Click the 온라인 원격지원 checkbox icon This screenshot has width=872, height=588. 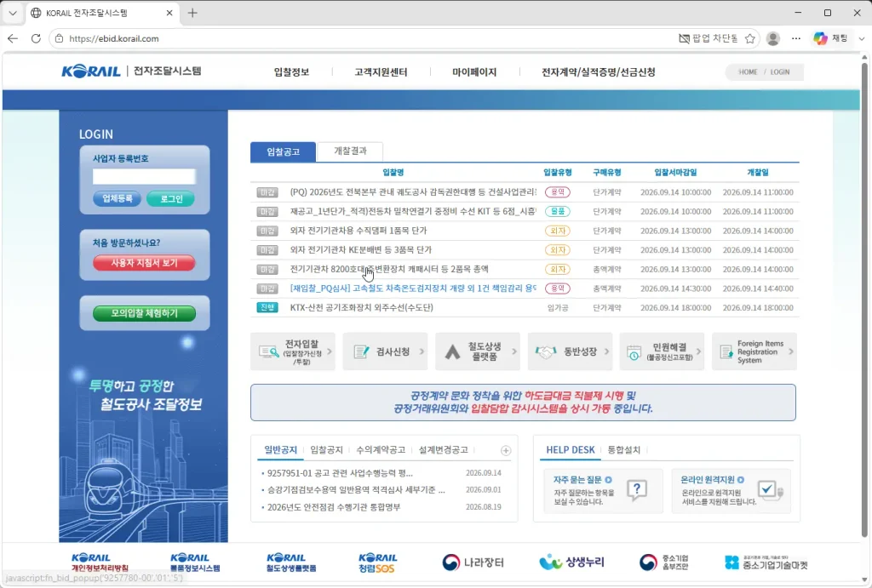[770, 490]
